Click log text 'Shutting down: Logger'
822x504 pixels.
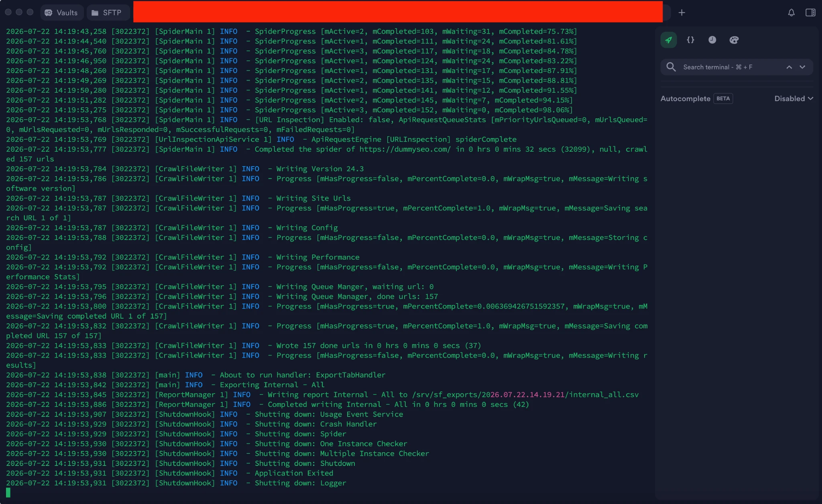click(x=300, y=483)
